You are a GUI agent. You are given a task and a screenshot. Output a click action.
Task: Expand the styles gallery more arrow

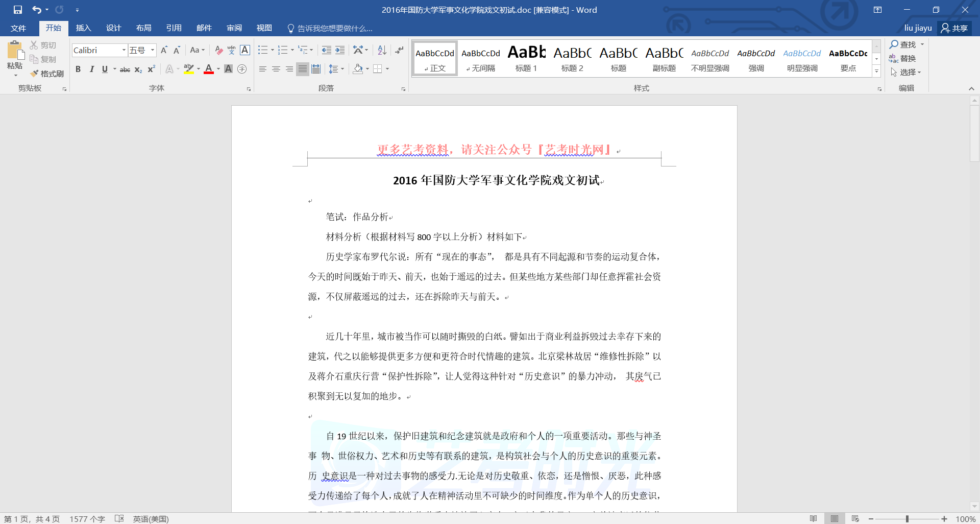tap(876, 72)
